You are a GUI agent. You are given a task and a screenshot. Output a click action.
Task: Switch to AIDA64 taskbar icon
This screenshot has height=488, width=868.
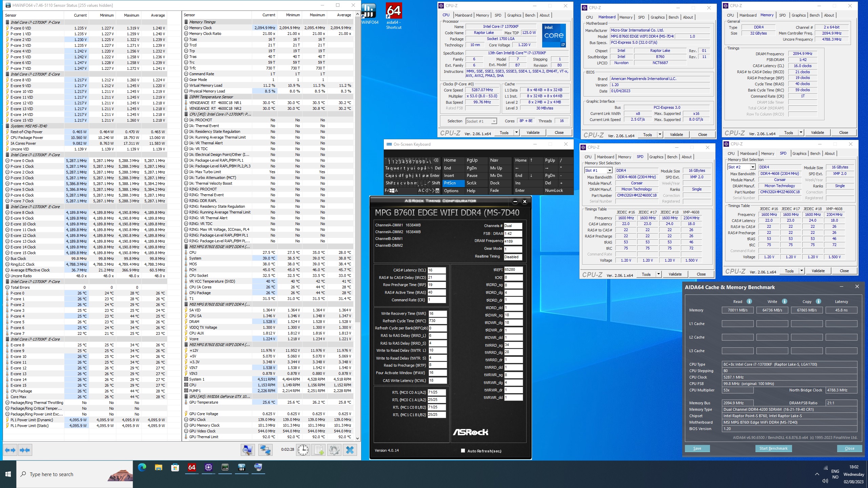[x=192, y=468]
